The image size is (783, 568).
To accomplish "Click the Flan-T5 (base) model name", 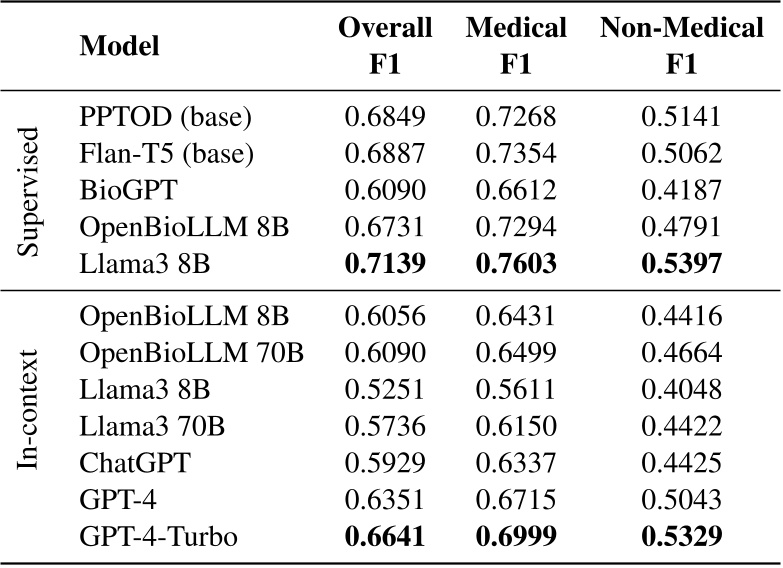I will pyautogui.click(x=165, y=153).
